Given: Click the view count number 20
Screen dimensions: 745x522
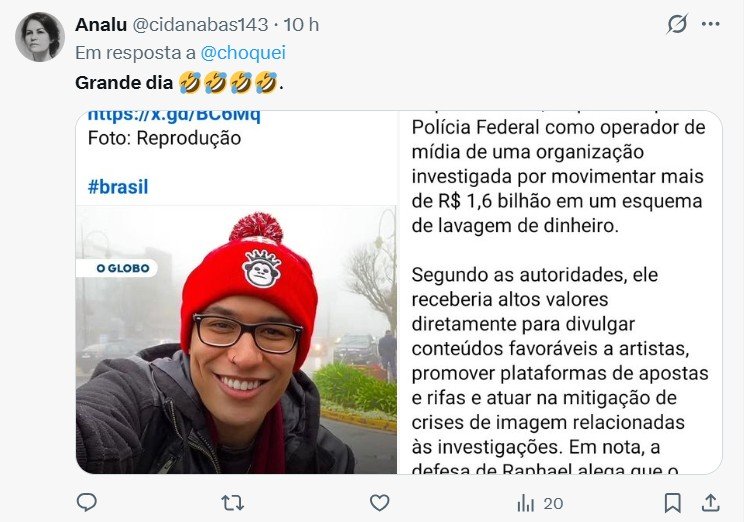Looking at the screenshot, I should pos(553,503).
